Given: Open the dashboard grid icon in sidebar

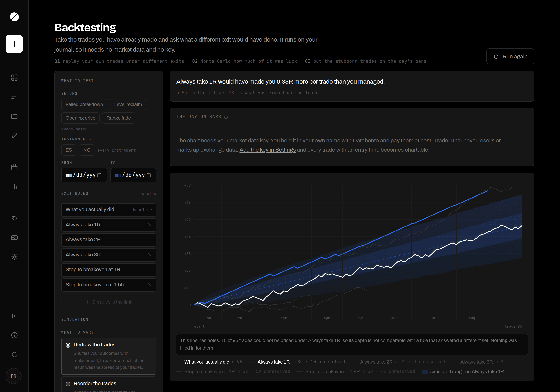Looking at the screenshot, I should pos(14,78).
